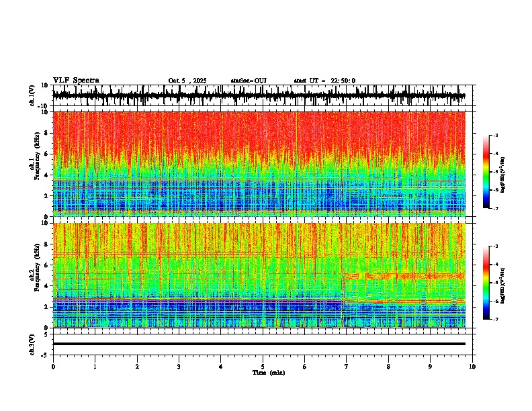
Task: Click the "Time (min)" axis label
Action: click(269, 373)
